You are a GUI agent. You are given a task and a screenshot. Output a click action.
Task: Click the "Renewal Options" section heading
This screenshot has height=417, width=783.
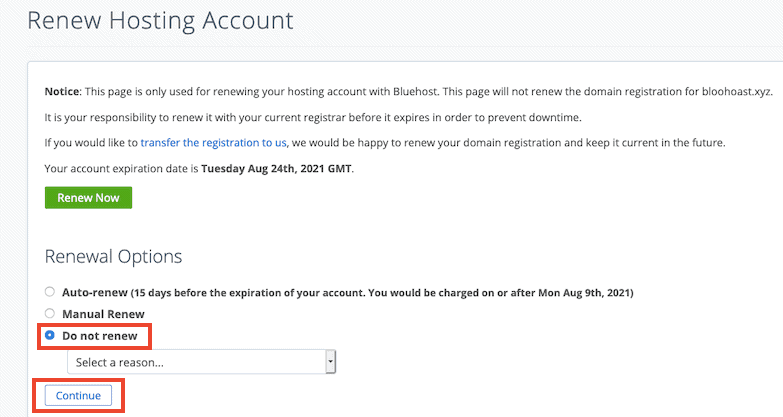coord(113,256)
